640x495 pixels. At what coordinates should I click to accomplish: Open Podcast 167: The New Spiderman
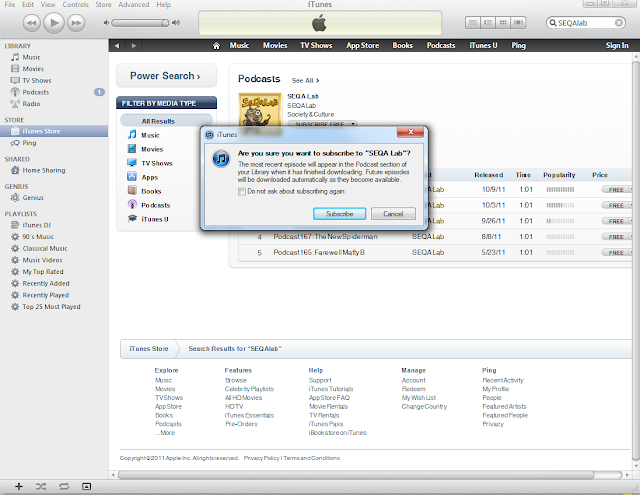[x=325, y=237]
